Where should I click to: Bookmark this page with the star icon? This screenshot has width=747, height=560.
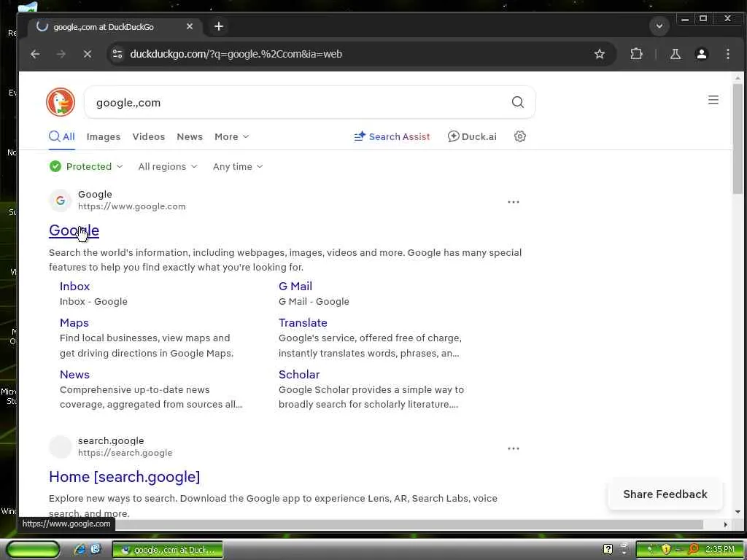(600, 54)
